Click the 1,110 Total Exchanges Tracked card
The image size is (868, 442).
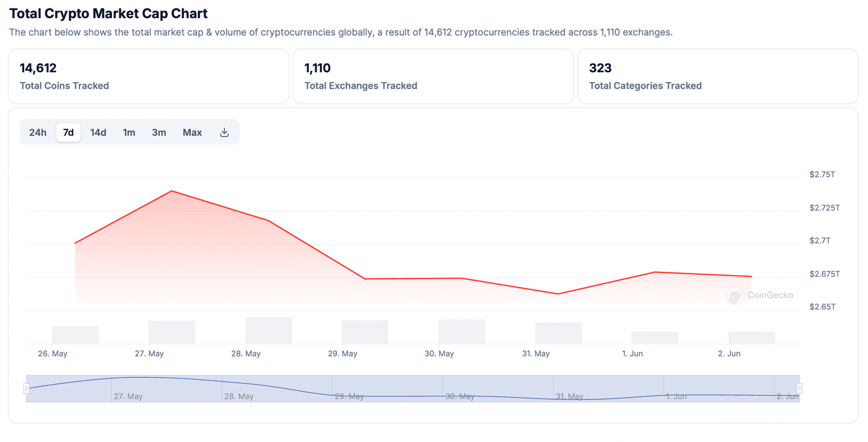[x=433, y=76]
